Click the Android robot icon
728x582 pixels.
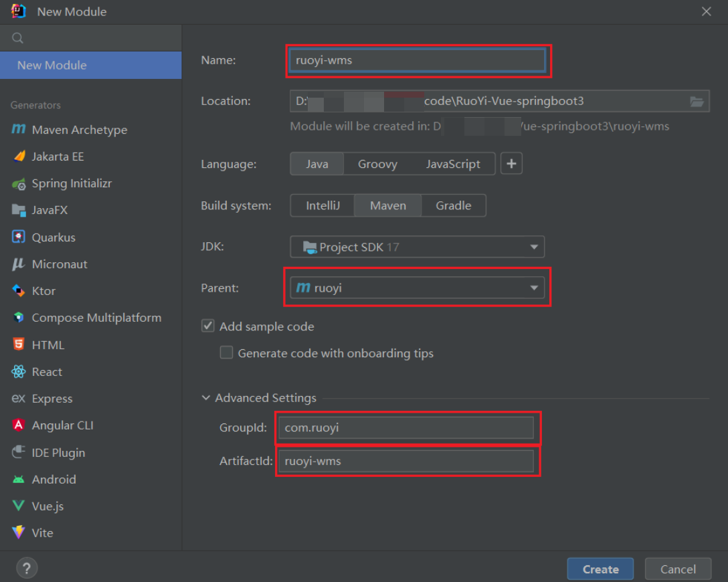[x=19, y=479]
